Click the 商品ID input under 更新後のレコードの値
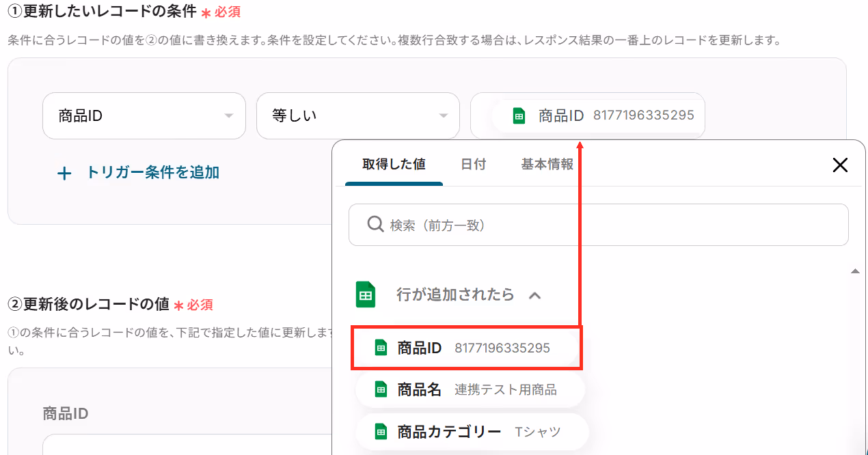This screenshot has width=868, height=455. 188,445
